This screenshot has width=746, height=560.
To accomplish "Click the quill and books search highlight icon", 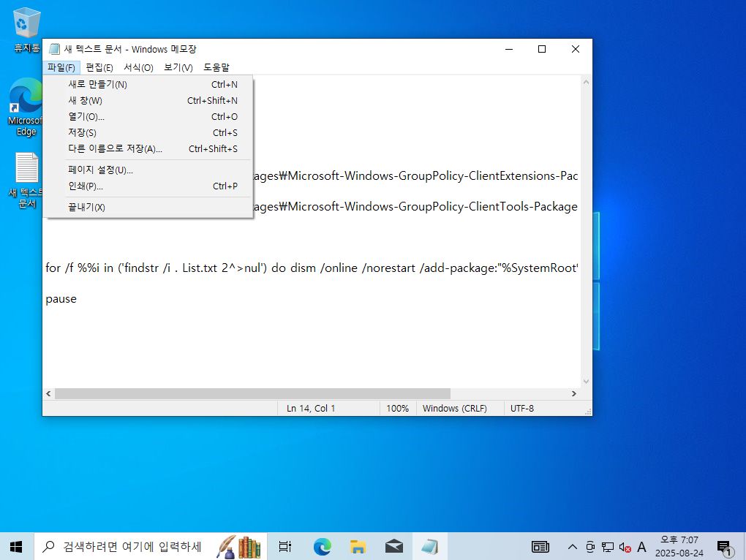I will [239, 547].
